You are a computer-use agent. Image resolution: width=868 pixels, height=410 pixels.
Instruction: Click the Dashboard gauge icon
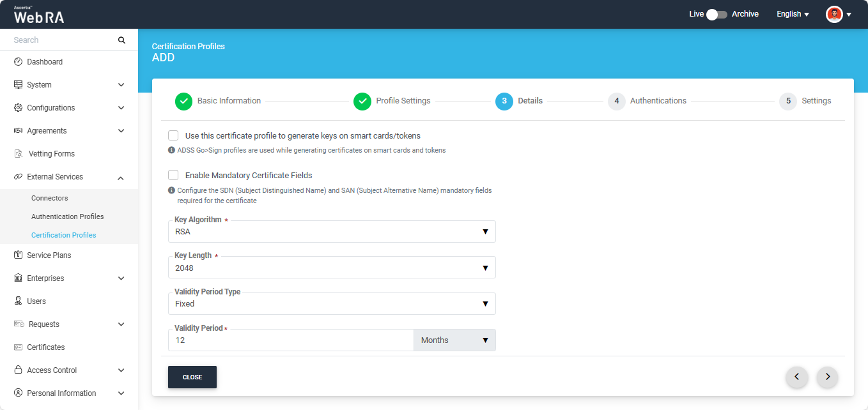click(x=18, y=62)
